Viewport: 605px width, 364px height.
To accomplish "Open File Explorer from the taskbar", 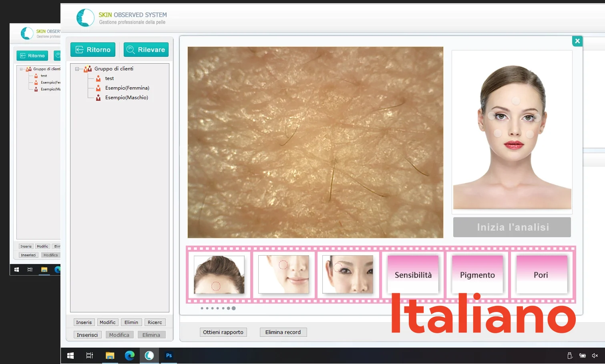I will tap(110, 355).
